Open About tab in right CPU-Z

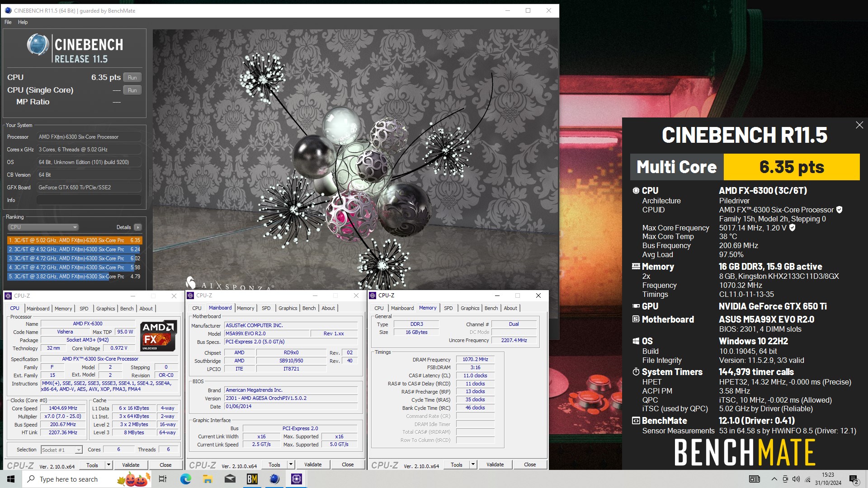click(510, 308)
